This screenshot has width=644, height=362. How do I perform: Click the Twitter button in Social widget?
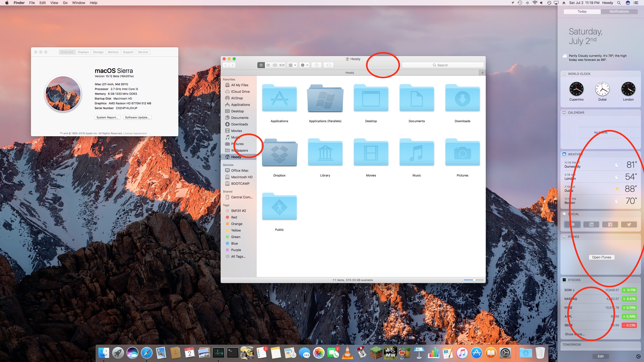(x=629, y=224)
